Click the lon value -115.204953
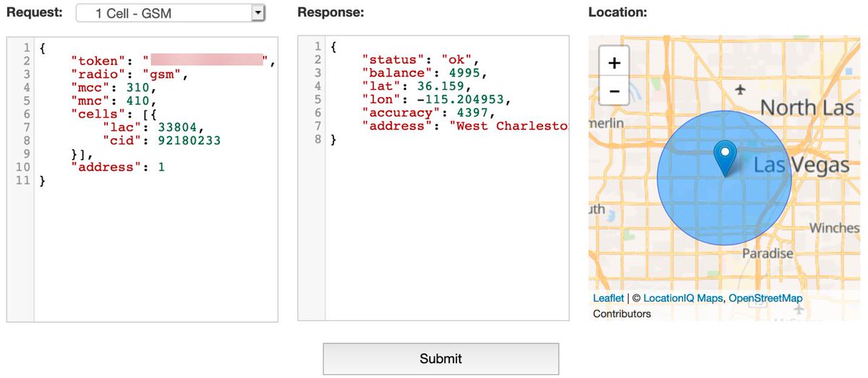This screenshot has width=868, height=378. click(x=464, y=101)
